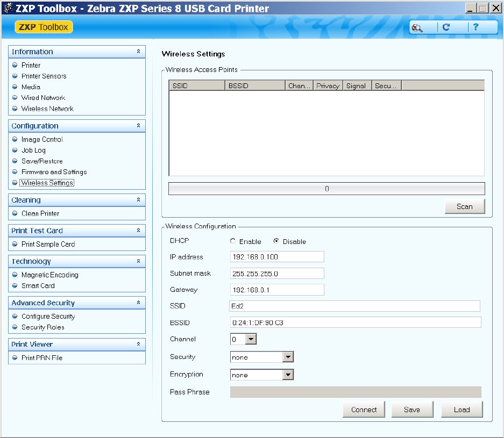
Task: Click the Zebra app icon in the title bar
Action: pyautogui.click(x=9, y=8)
